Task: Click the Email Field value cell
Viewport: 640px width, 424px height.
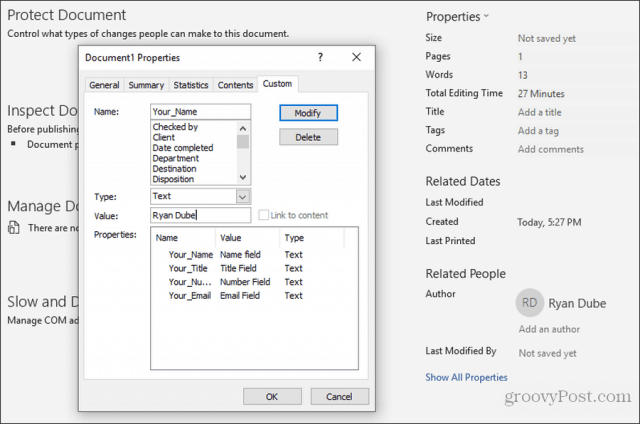Action: (x=240, y=295)
